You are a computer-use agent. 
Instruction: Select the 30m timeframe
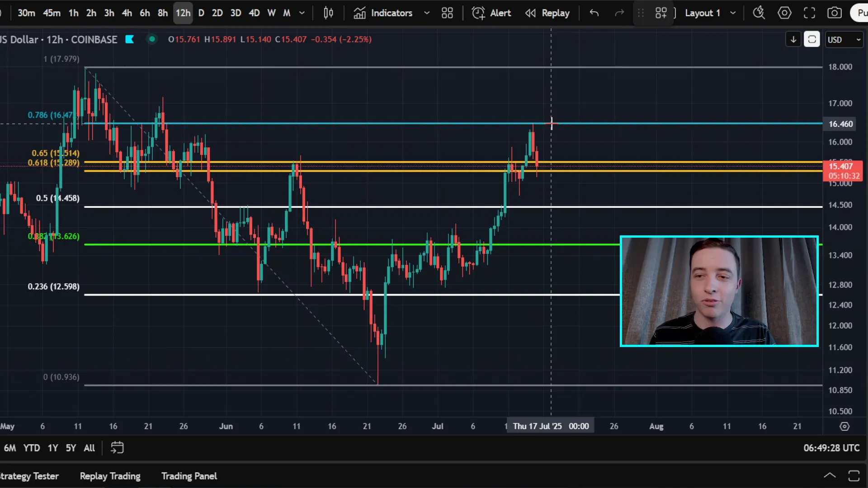click(26, 13)
